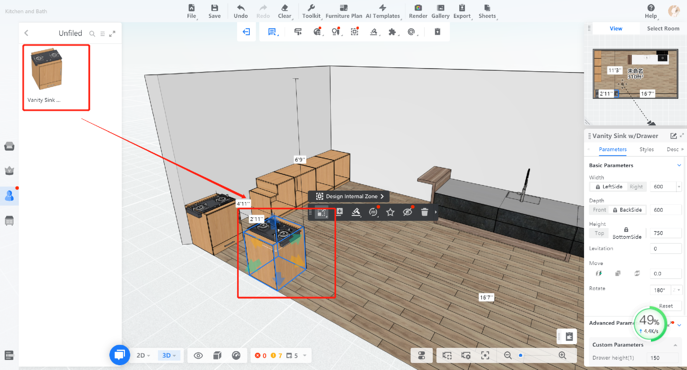Click the Reset button

point(666,306)
